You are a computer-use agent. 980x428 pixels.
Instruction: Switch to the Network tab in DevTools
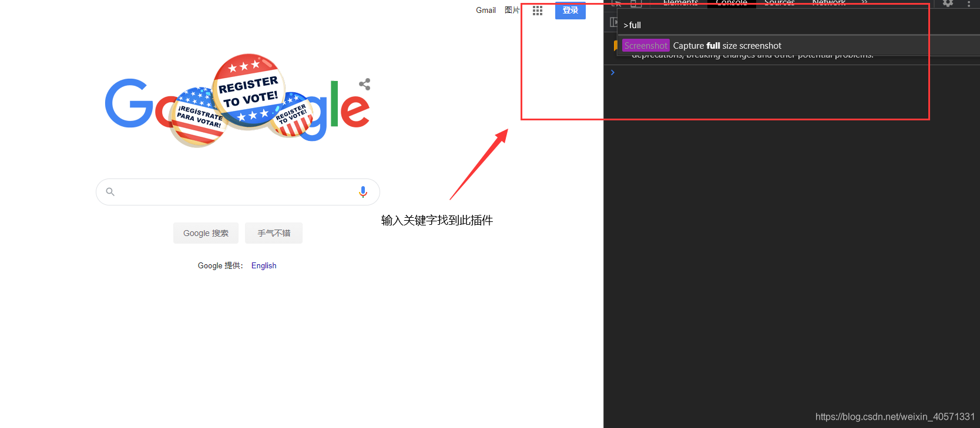pyautogui.click(x=829, y=3)
